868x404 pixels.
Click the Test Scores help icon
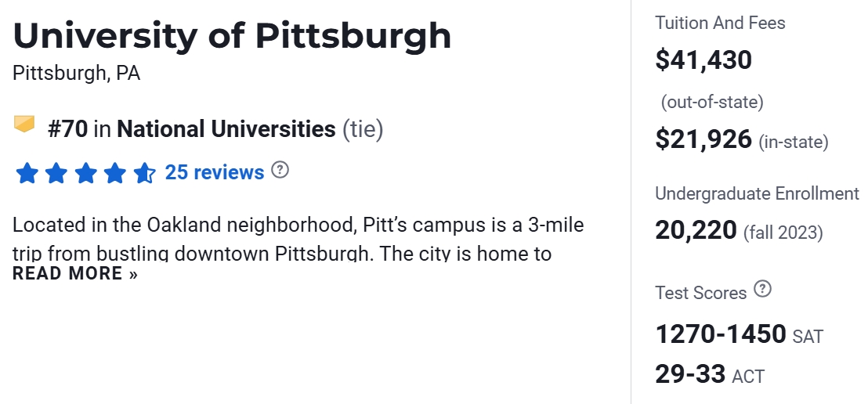point(762,290)
